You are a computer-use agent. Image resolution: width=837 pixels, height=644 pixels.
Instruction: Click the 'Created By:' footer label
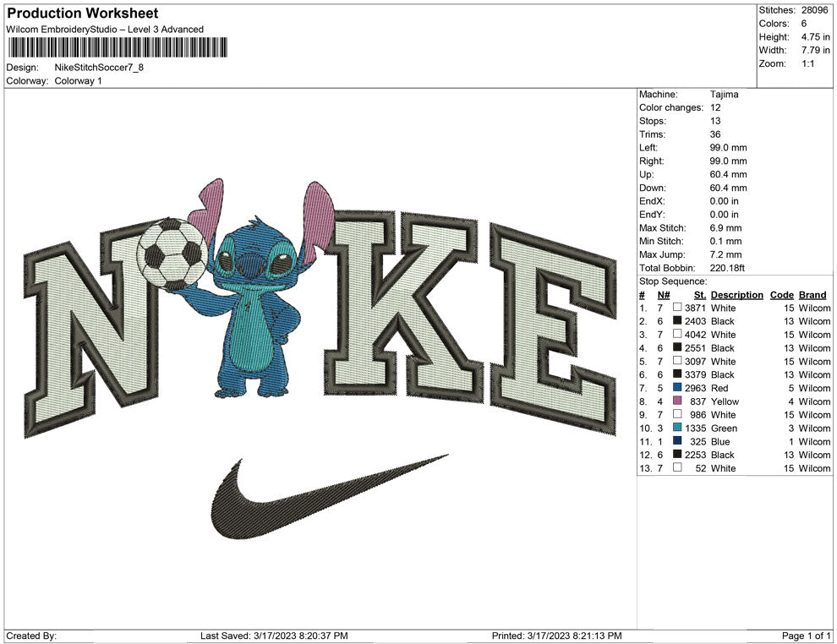click(x=31, y=636)
